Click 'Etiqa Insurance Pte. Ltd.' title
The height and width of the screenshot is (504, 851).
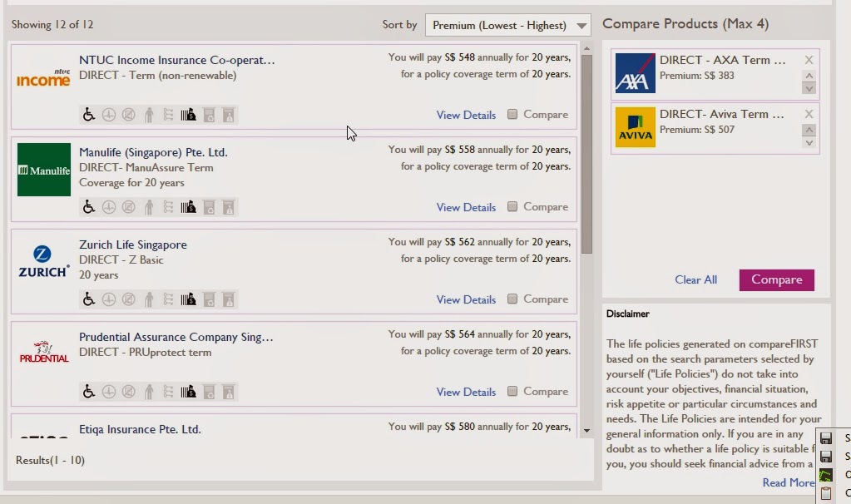click(x=140, y=429)
